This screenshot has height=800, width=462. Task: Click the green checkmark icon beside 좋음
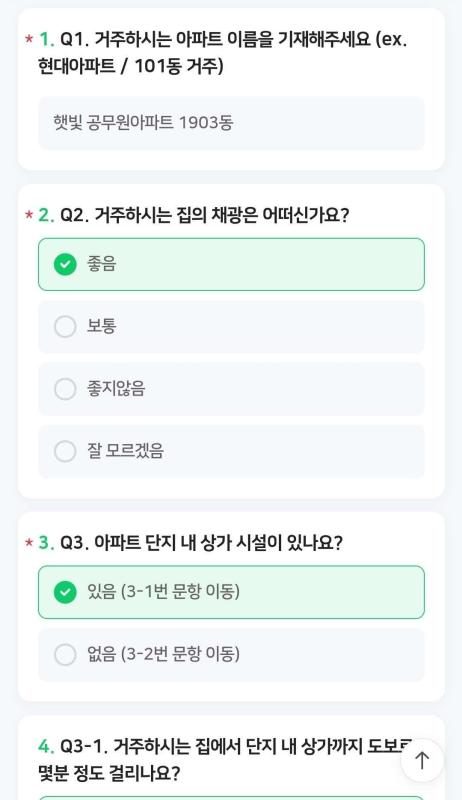coord(65,264)
